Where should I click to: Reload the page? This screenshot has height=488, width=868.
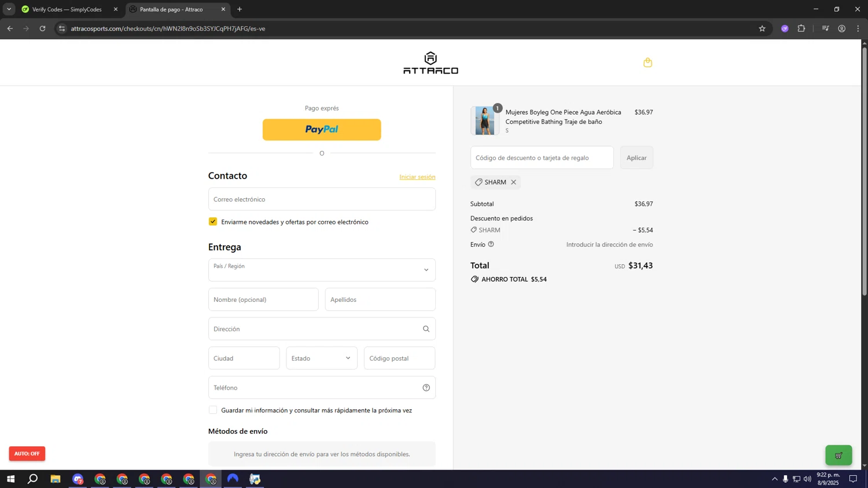click(42, 28)
